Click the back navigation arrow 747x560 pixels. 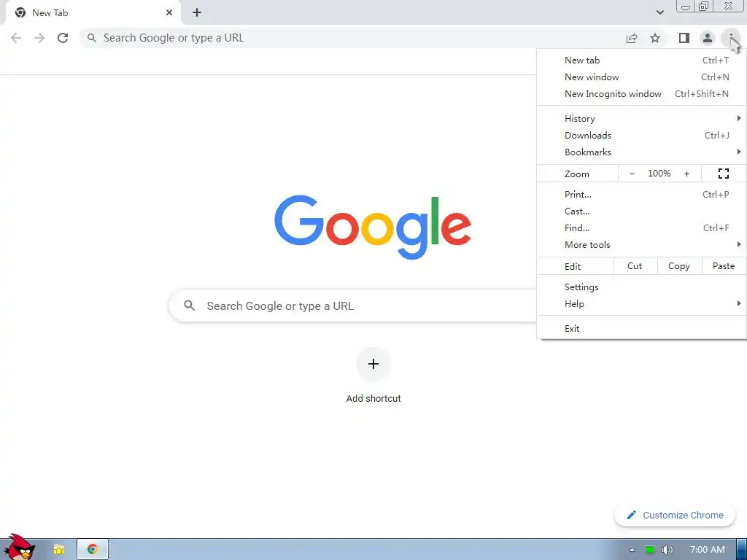(16, 38)
